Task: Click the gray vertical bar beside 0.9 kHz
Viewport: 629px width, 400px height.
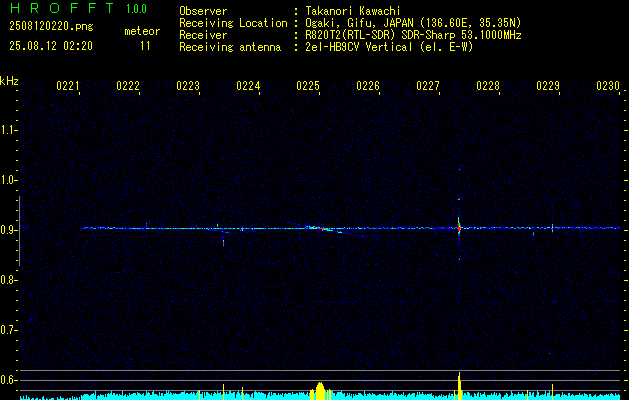Action: coord(19,231)
